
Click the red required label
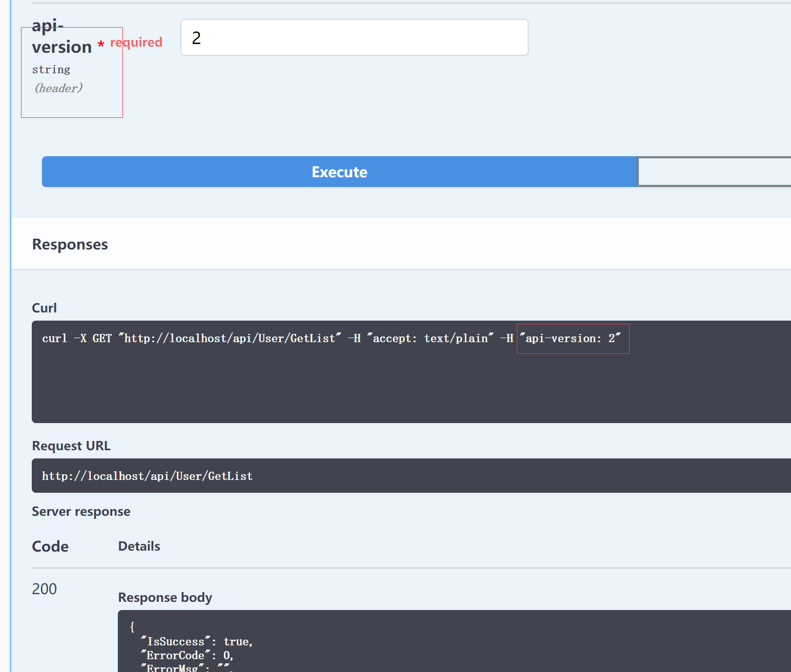pos(136,42)
